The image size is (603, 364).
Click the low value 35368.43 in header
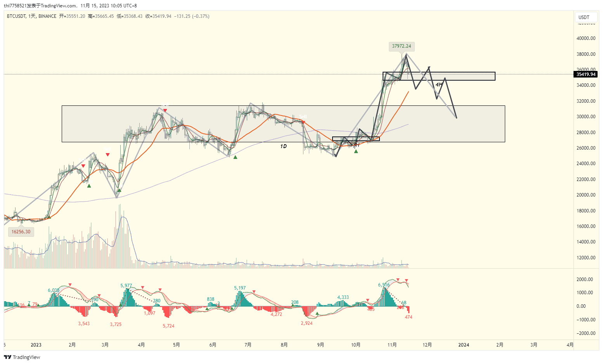pyautogui.click(x=133, y=16)
